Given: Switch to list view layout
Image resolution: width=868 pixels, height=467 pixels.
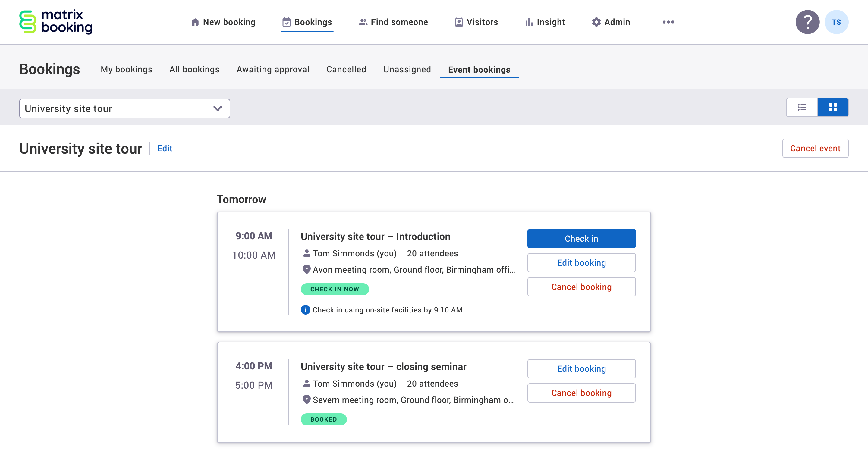Looking at the screenshot, I should coord(802,108).
